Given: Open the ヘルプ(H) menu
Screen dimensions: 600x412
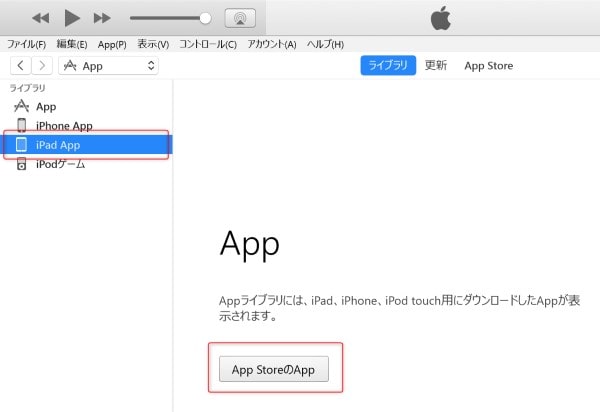Looking at the screenshot, I should [325, 44].
